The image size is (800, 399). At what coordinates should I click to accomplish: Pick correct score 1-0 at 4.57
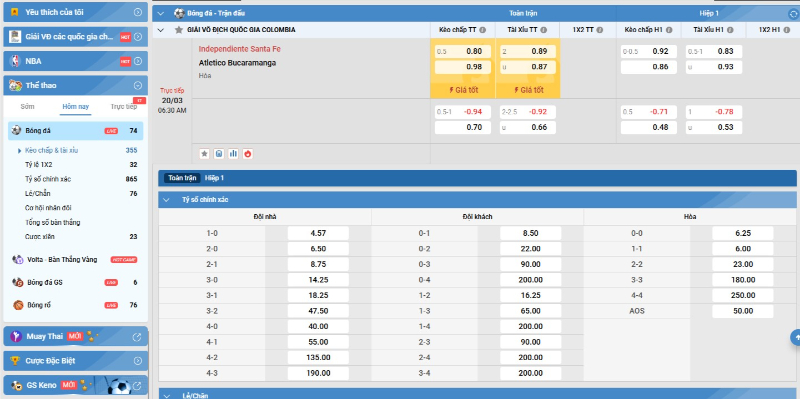point(318,233)
